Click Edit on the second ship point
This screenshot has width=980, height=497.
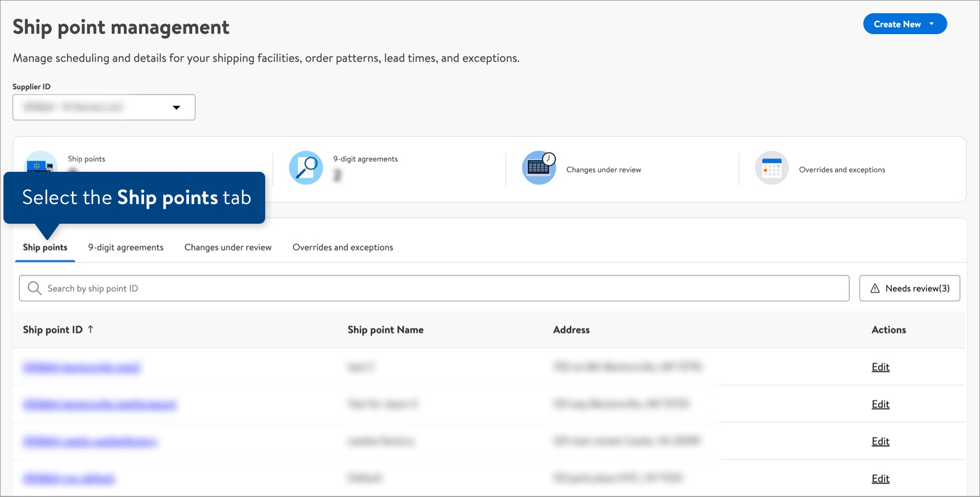[x=880, y=404]
